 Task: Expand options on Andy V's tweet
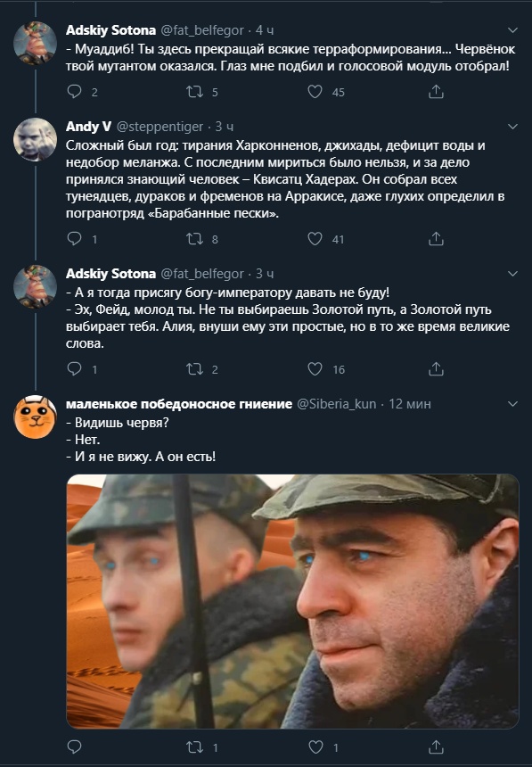pos(511,124)
